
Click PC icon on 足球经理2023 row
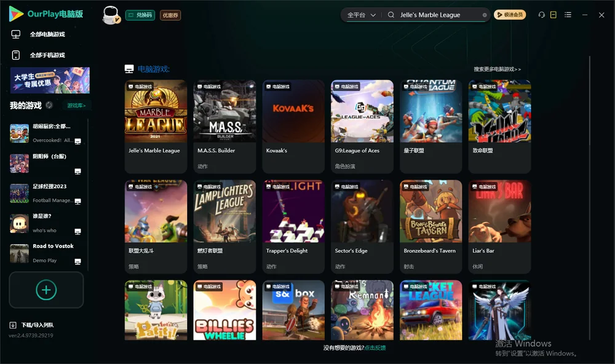(77, 201)
